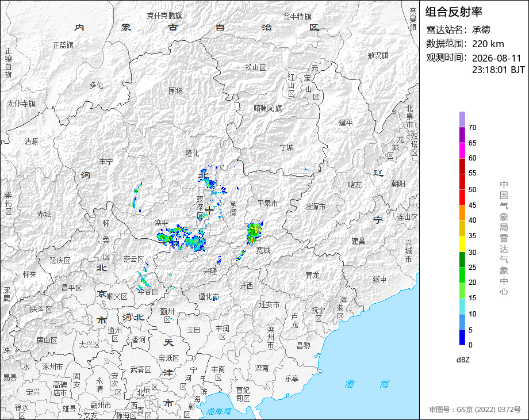Click the 渤海湾 bay label
This screenshot has width=529, height=420.
[x=218, y=411]
